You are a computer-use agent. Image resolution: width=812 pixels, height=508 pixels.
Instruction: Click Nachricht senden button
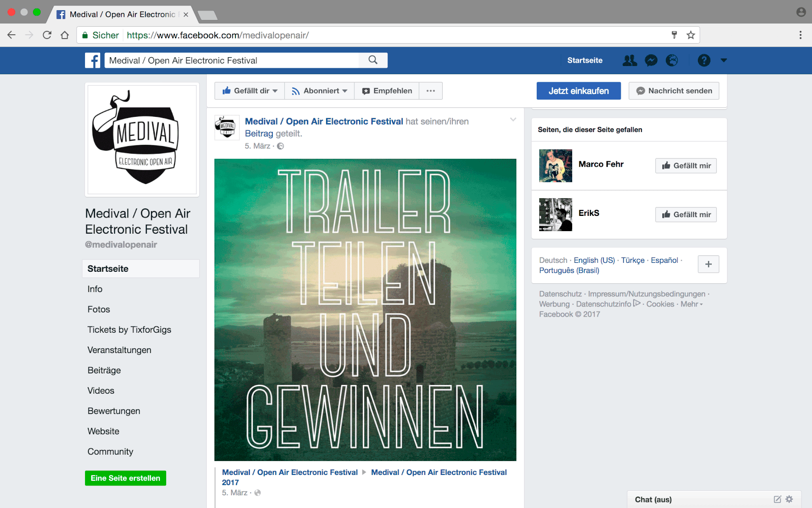(x=674, y=91)
